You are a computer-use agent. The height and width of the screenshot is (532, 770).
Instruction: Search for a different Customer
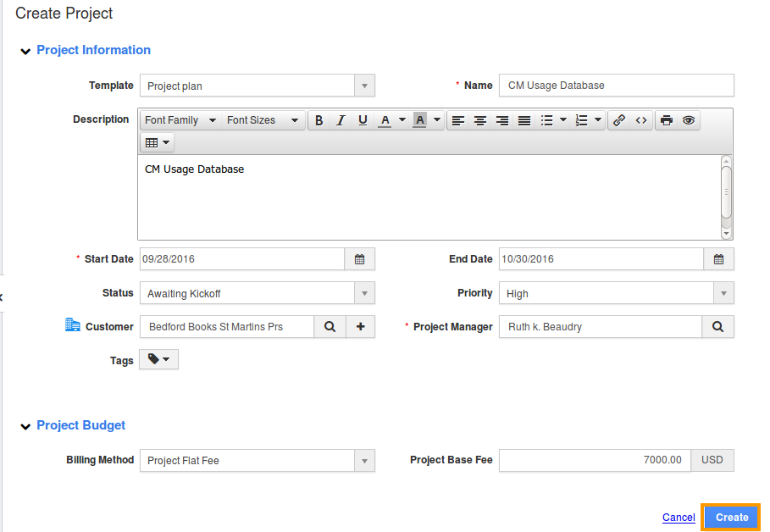pyautogui.click(x=330, y=326)
